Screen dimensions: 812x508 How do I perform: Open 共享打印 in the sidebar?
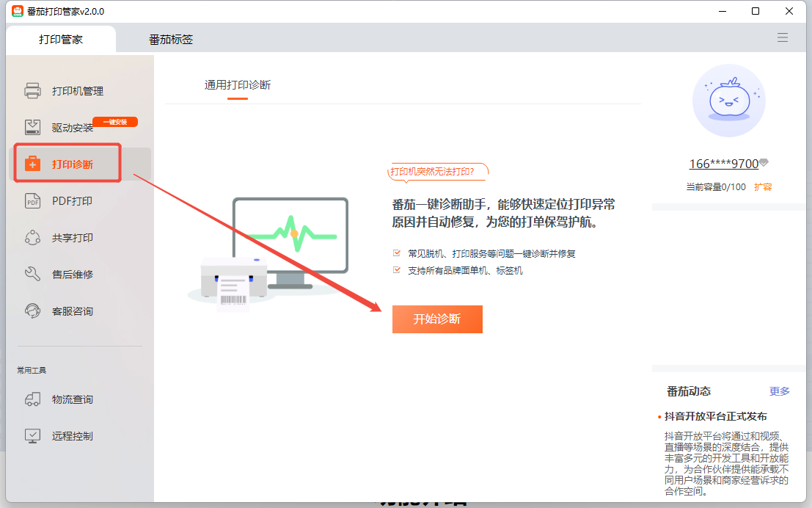(73, 238)
